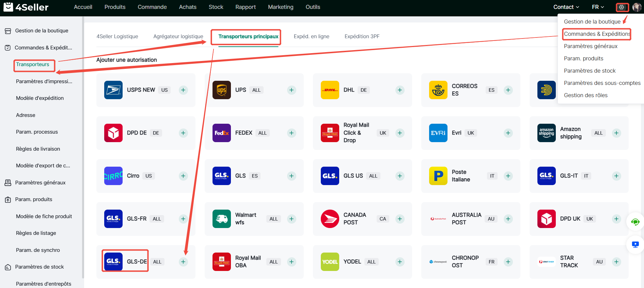This screenshot has height=288, width=644.
Task: Open Param. de synchro sidebar item
Action: [38, 250]
